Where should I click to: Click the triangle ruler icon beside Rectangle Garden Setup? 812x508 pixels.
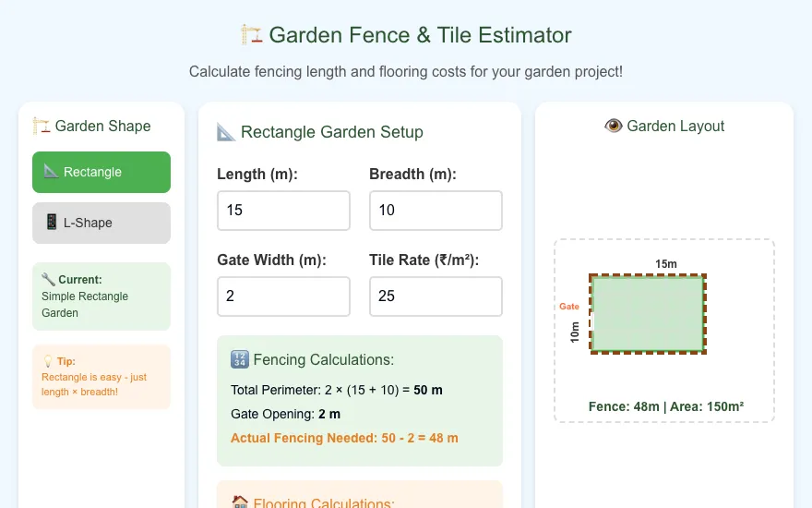[226, 132]
